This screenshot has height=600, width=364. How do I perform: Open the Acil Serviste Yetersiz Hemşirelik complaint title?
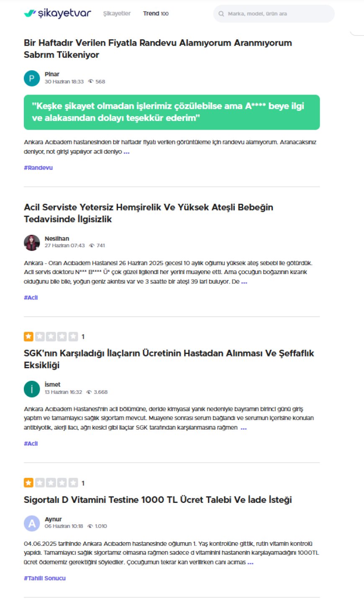pos(149,213)
